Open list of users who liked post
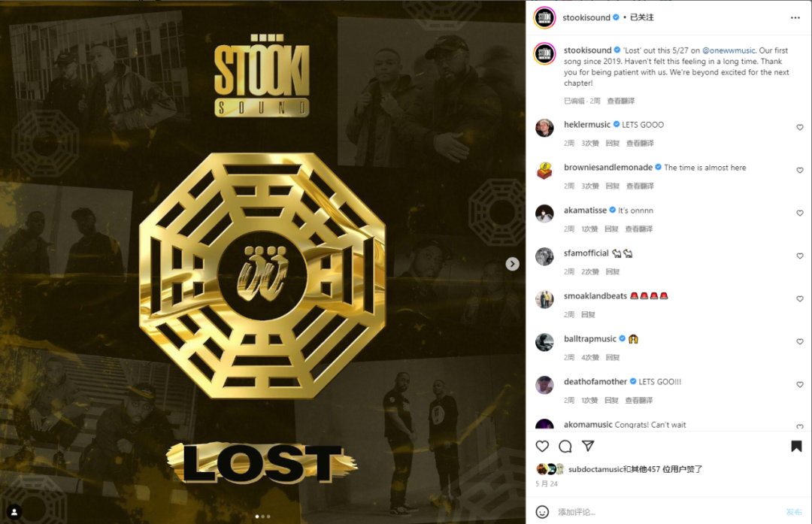The height and width of the screenshot is (524, 812). (635, 469)
